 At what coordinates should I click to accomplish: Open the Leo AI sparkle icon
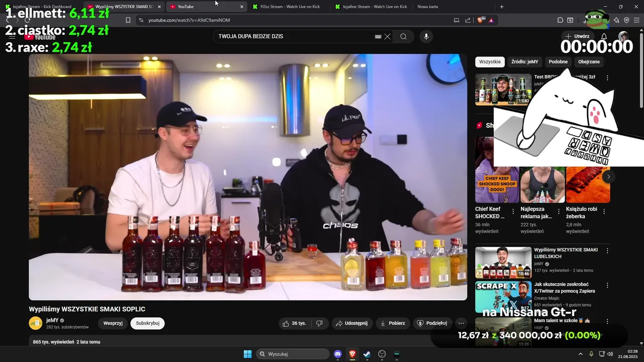pyautogui.click(x=616, y=20)
